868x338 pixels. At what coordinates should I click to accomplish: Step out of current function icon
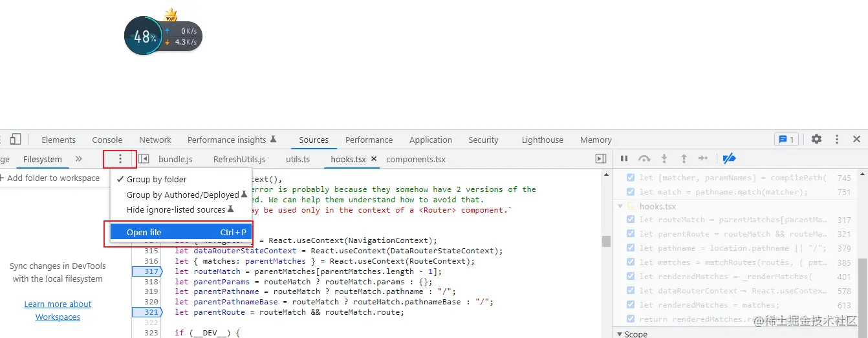(684, 158)
